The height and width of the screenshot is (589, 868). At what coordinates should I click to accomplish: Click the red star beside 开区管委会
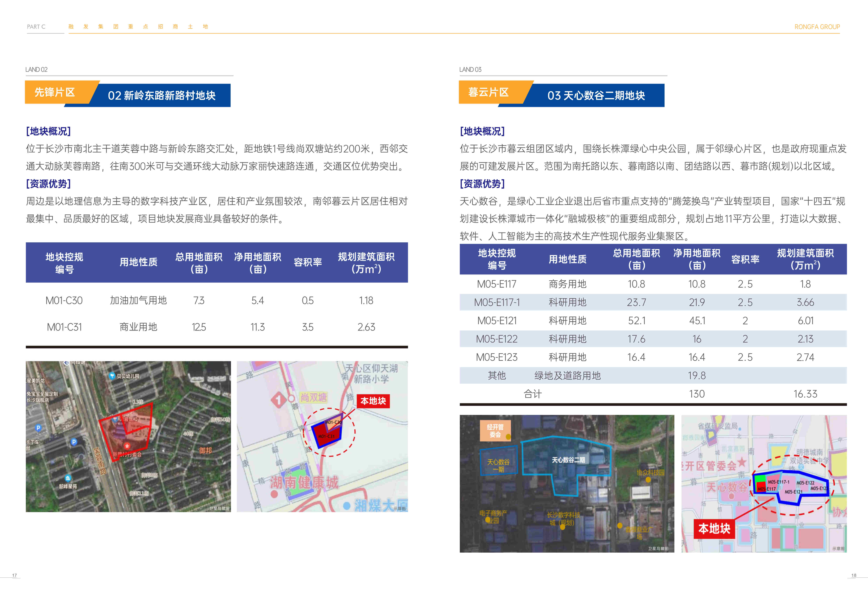point(742,462)
